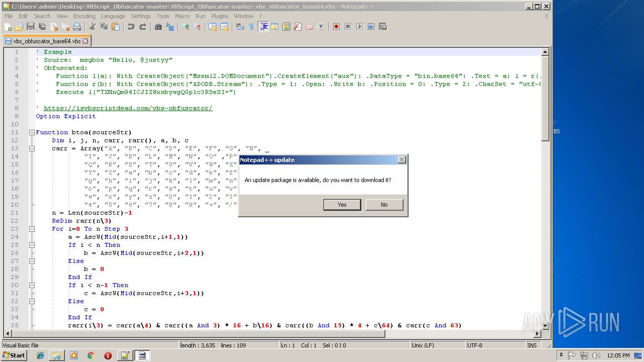
Task: Open the Encoding menu
Action: coord(84,16)
